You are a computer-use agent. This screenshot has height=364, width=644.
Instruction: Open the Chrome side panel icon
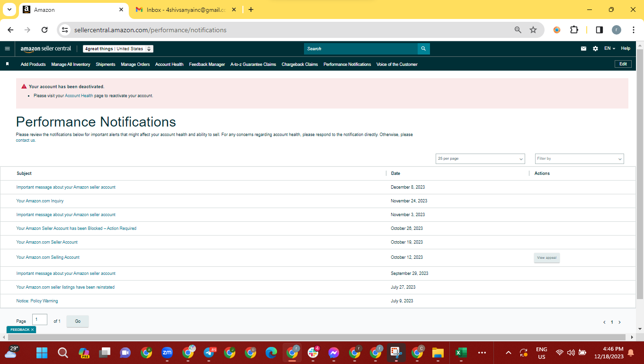[x=599, y=30]
